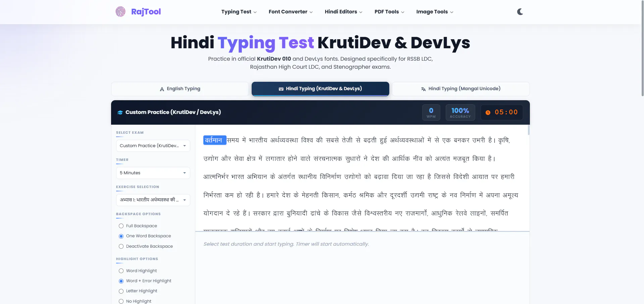
Task: Click the WPM counter box
Action: pyautogui.click(x=431, y=112)
